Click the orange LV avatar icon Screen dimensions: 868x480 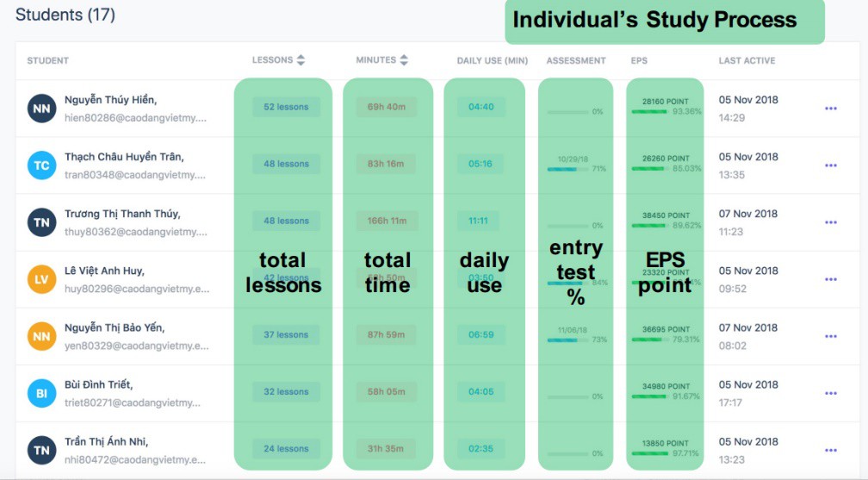[41, 279]
